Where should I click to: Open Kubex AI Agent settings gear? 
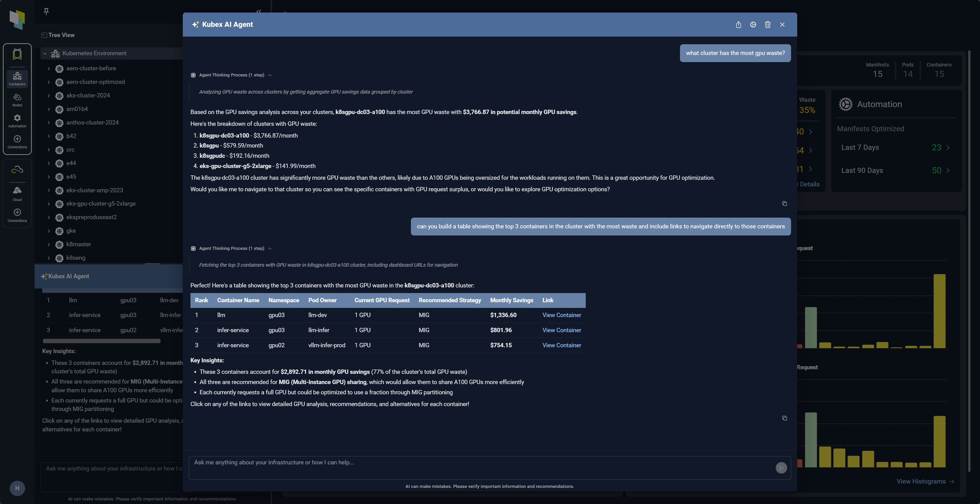pos(753,25)
